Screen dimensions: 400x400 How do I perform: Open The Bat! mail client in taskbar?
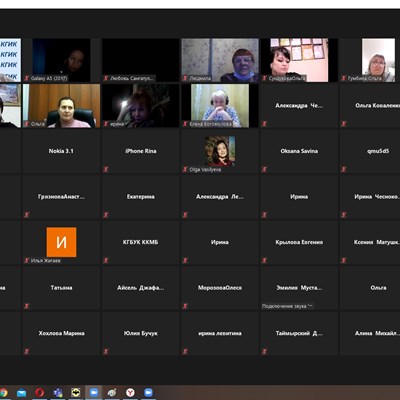(x=76, y=393)
